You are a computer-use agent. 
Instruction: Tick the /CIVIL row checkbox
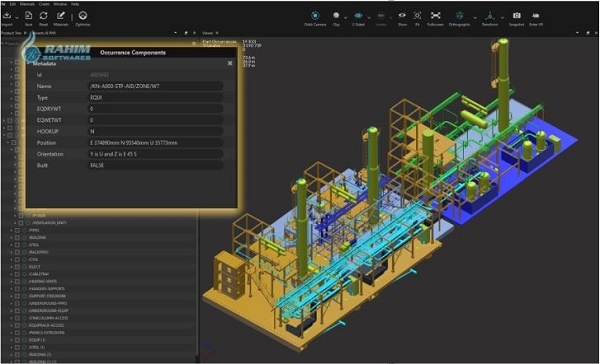click(x=17, y=260)
